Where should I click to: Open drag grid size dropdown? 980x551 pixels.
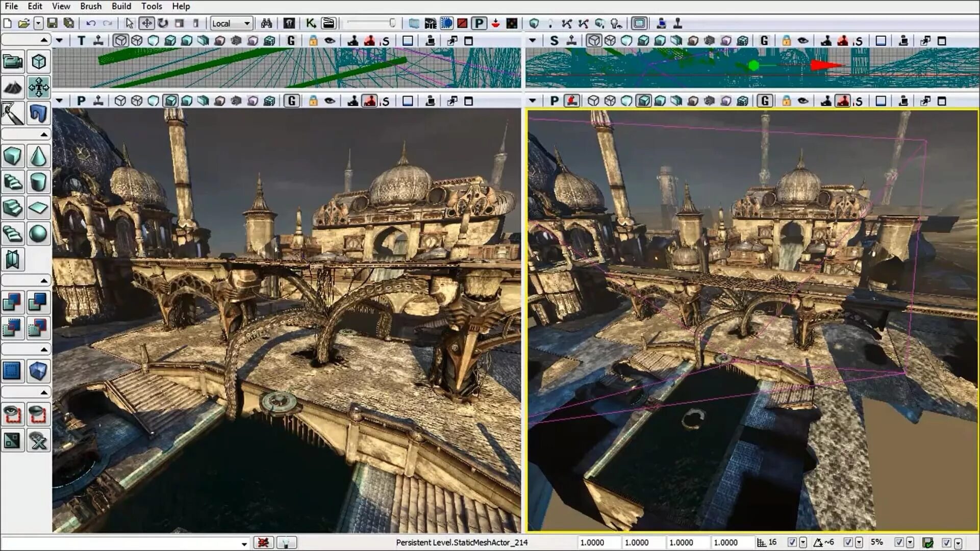803,543
